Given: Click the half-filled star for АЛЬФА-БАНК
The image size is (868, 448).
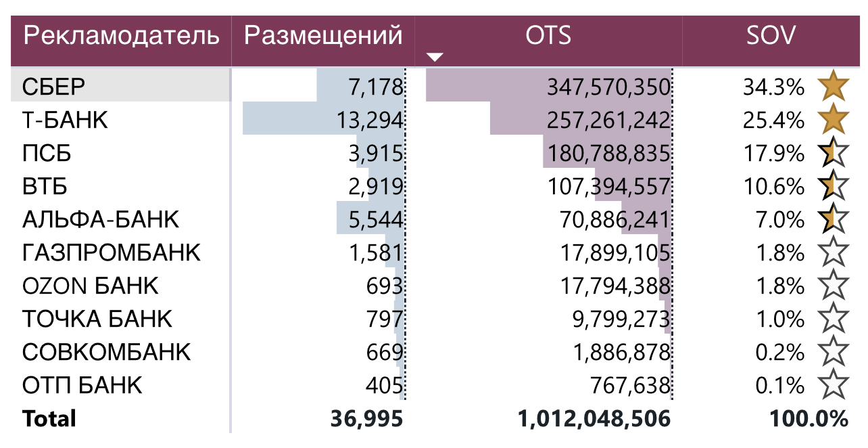Looking at the screenshot, I should 833,219.
